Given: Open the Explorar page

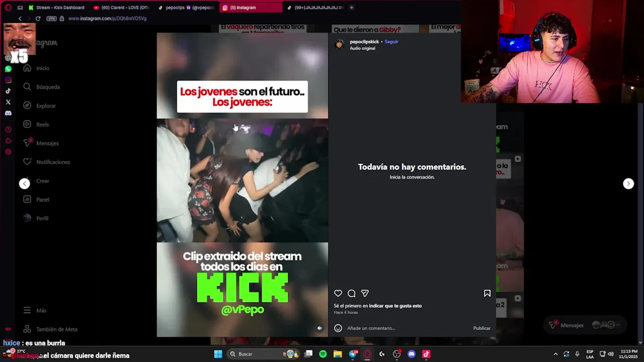Looking at the screenshot, I should [39, 106].
